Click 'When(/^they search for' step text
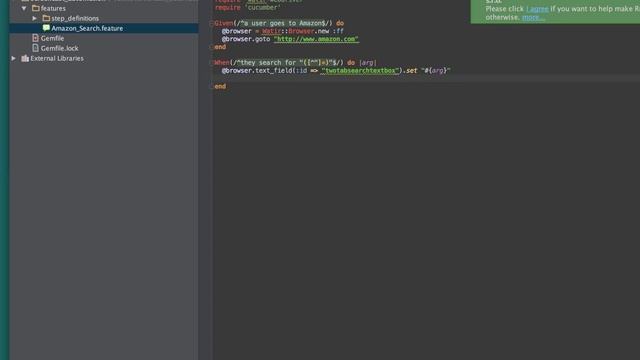Screen dimensions: 640x360 (x=255, y=63)
